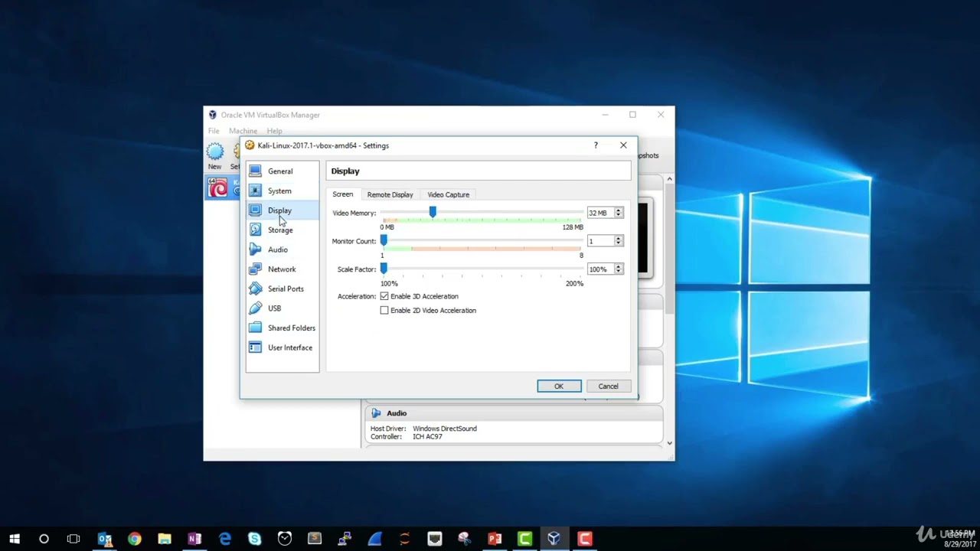
Task: Open Storage settings category
Action: coord(282,230)
